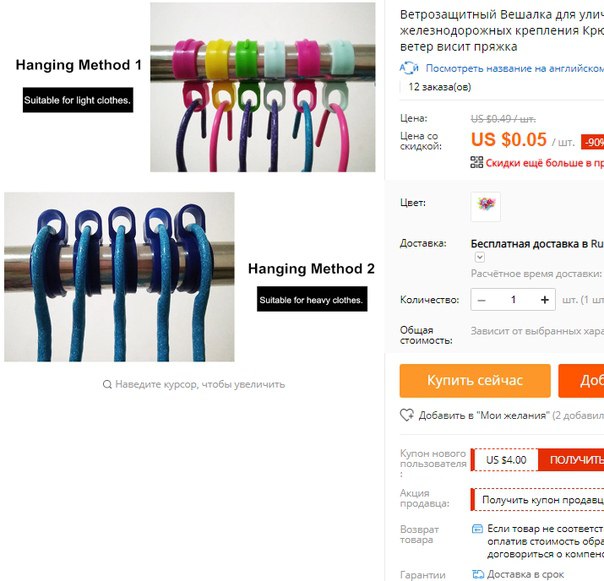Click the Hanging Method 2 product image
This screenshot has width=604, height=581.
pos(119,277)
